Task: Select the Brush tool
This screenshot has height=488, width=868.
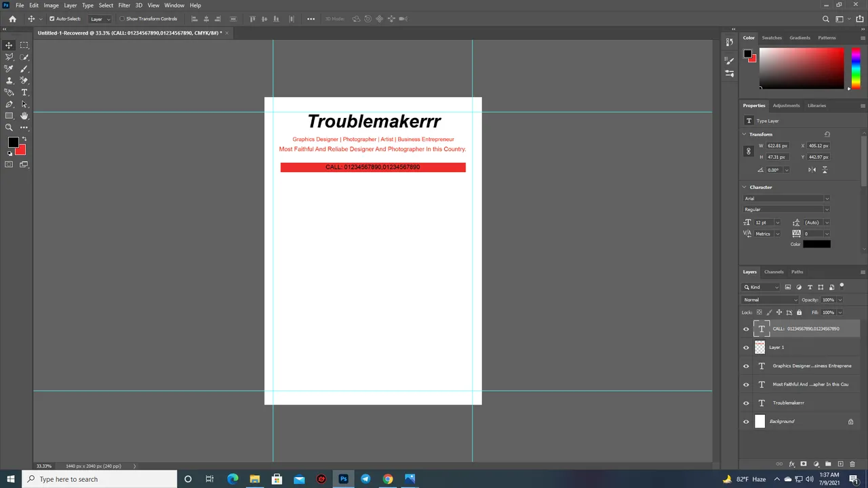Action: point(24,68)
